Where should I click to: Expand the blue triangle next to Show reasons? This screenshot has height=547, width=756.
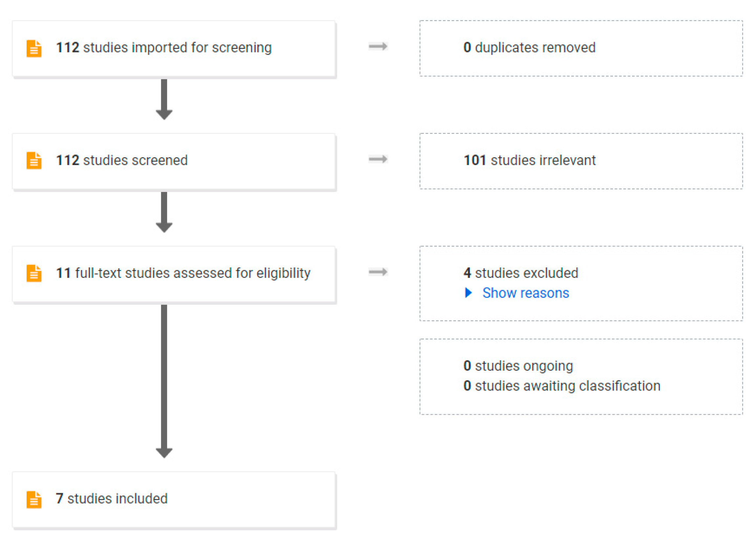(x=469, y=293)
